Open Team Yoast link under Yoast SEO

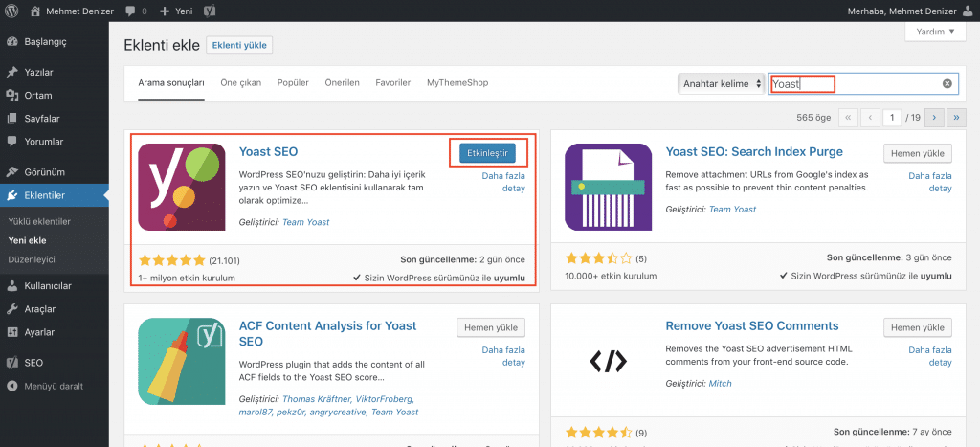tap(305, 222)
